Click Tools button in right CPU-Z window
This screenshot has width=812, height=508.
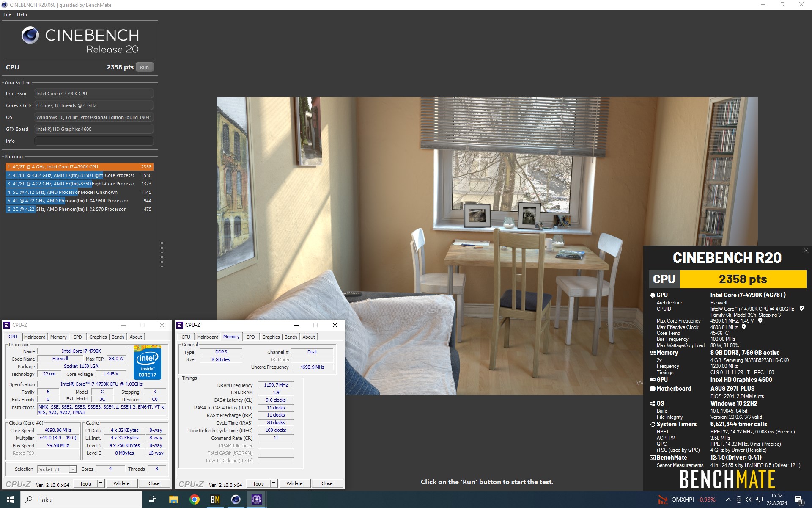pyautogui.click(x=258, y=483)
